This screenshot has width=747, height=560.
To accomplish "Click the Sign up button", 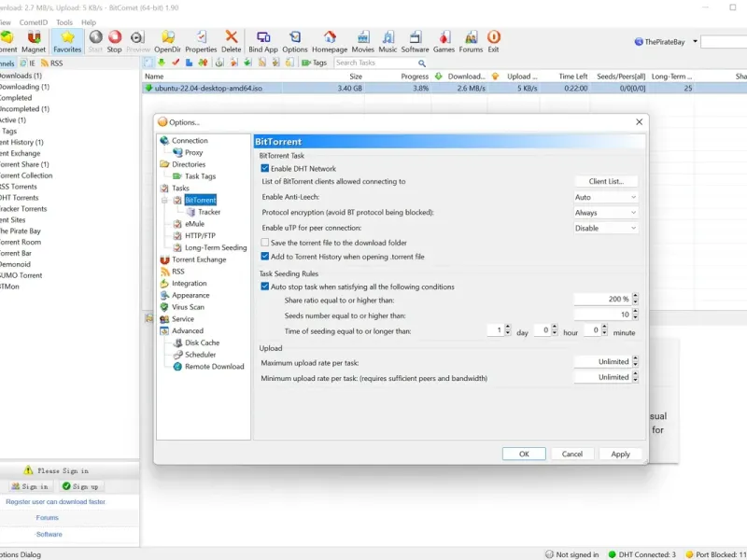I will coord(81,486).
